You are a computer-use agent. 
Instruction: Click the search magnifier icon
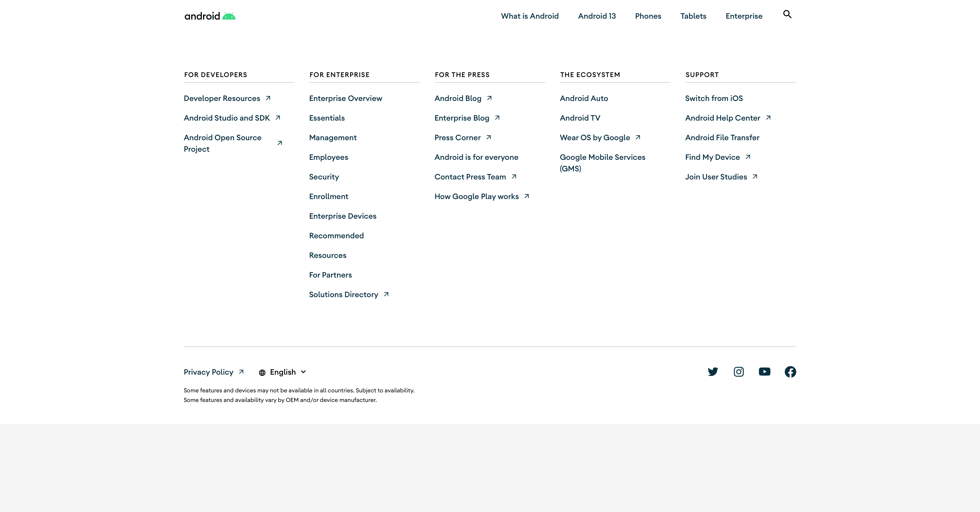pos(787,14)
